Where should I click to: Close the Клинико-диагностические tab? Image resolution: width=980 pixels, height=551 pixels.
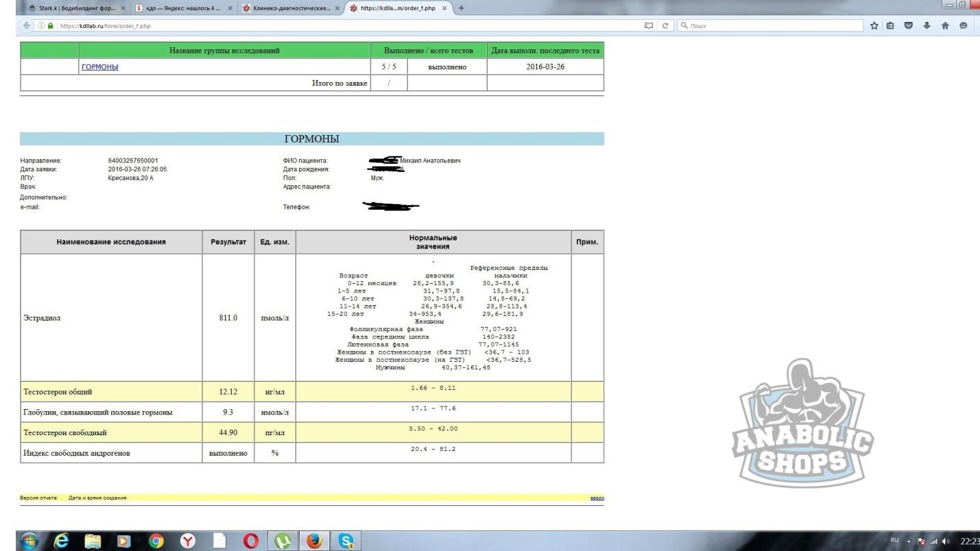click(336, 8)
